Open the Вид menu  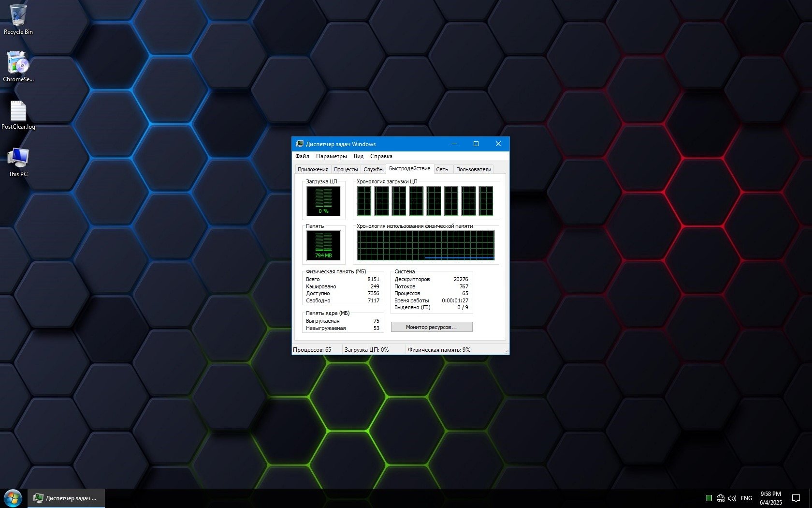click(x=359, y=156)
